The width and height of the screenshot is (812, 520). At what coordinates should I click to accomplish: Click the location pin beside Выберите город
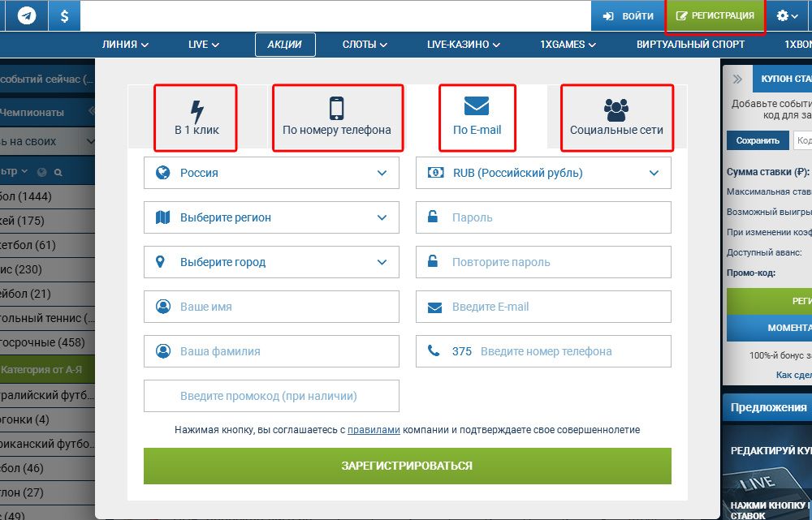point(161,262)
